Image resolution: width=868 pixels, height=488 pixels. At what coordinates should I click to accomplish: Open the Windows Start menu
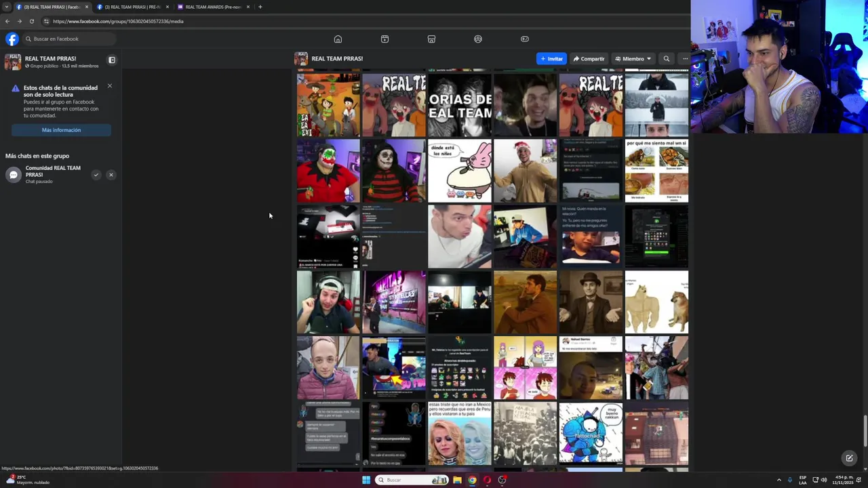click(366, 480)
